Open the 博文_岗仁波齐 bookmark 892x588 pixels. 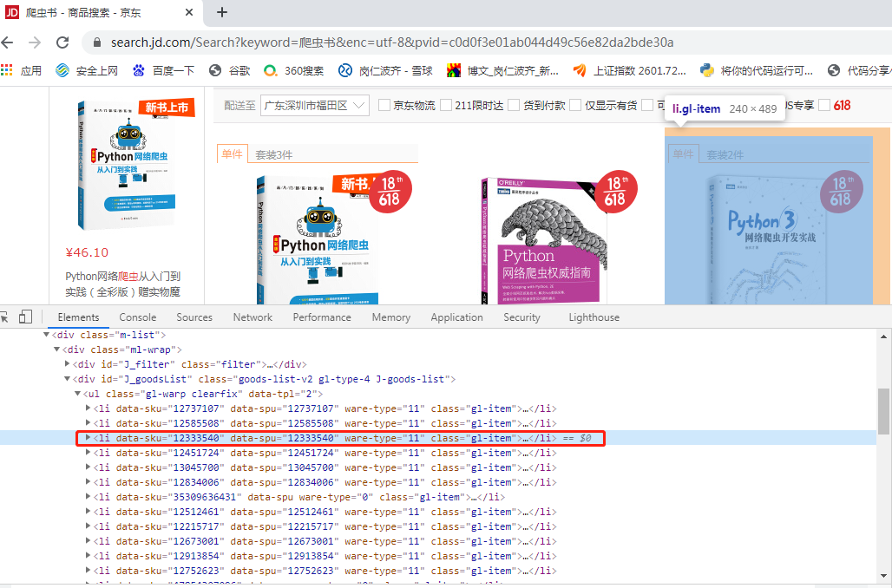coord(503,70)
